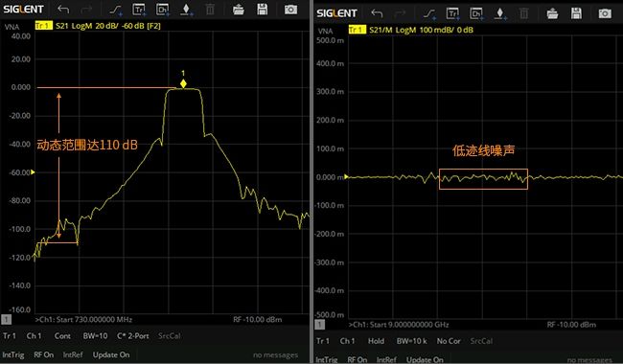Open the IntTrig trigger source in left status bar
623x364 pixels.
(13, 354)
